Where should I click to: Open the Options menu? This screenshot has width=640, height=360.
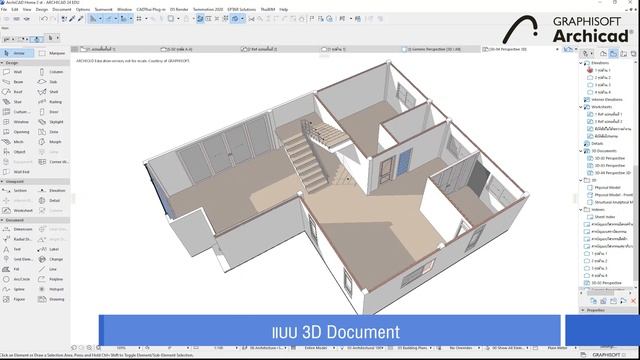(x=83, y=9)
